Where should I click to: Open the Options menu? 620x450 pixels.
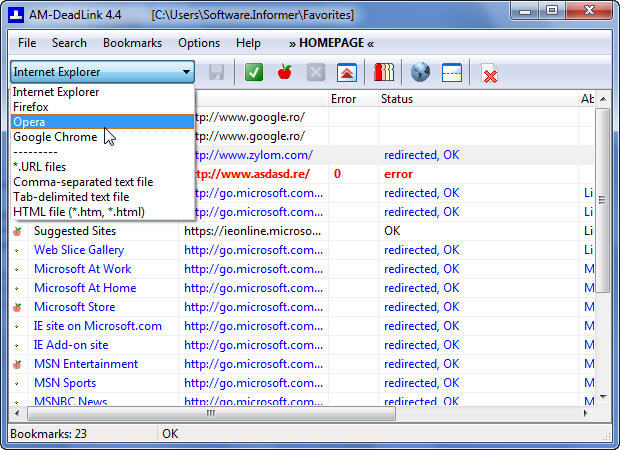[199, 43]
